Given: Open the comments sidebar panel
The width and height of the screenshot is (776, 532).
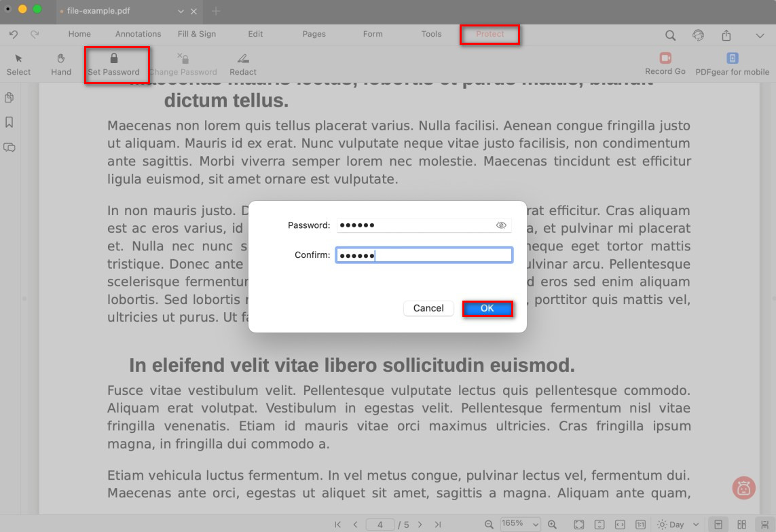Looking at the screenshot, I should [10, 147].
